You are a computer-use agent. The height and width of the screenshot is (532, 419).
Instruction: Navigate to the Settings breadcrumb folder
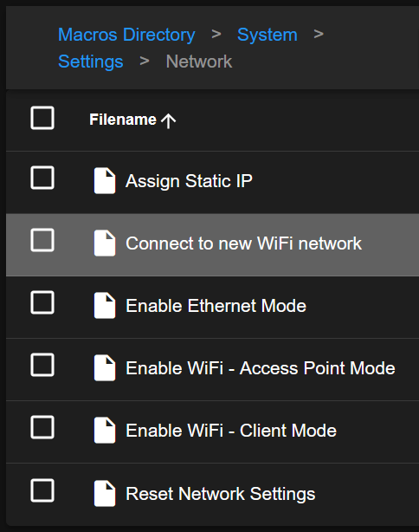pyautogui.click(x=91, y=62)
